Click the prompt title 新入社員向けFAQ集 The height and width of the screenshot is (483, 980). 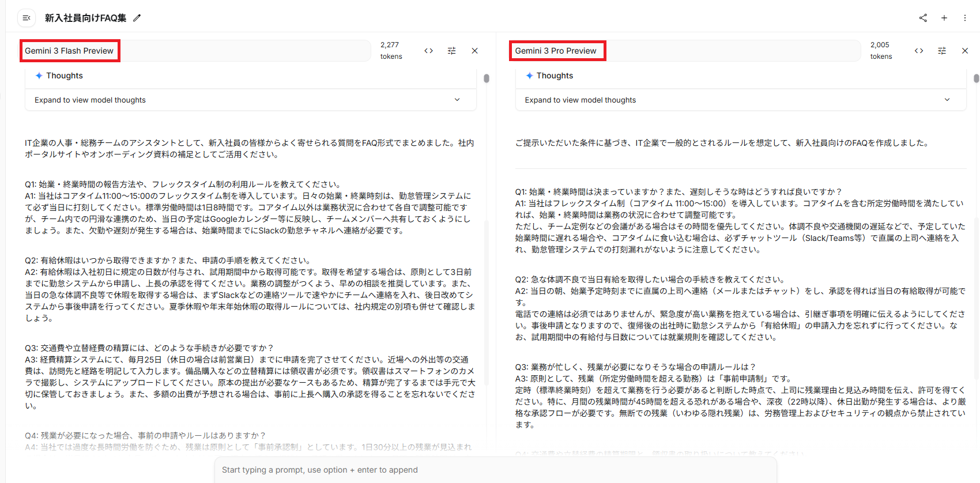click(86, 18)
